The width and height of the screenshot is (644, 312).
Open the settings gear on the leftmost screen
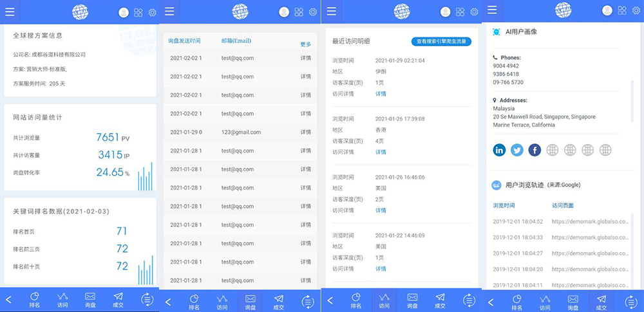[152, 12]
